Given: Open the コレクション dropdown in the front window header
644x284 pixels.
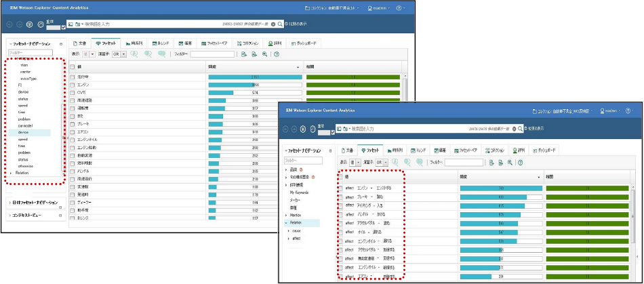Looking at the screenshot, I should (562, 110).
